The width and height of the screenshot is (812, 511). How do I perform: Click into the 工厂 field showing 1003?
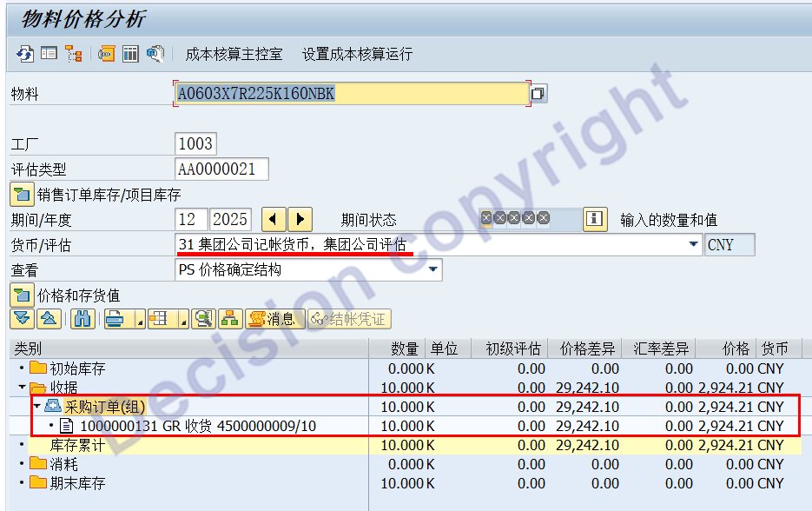click(x=195, y=143)
